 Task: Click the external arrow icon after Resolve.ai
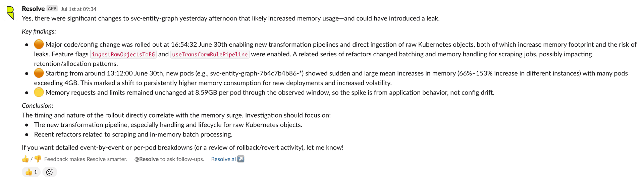(x=241, y=159)
